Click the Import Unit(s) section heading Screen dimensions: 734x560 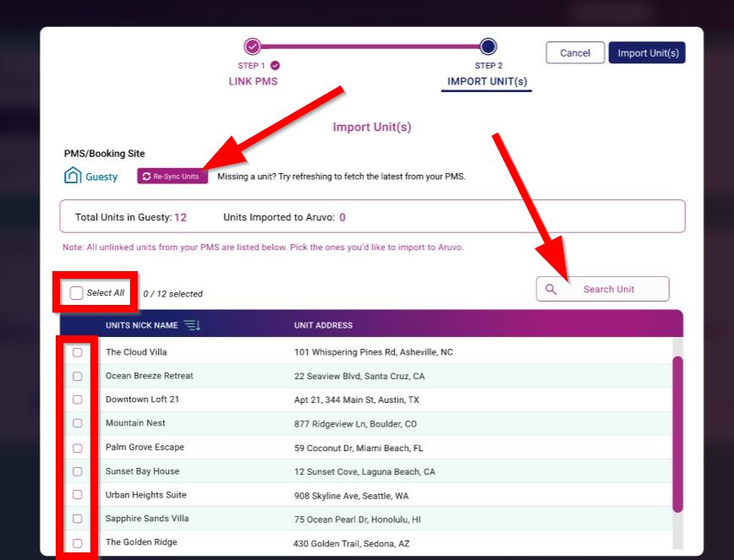coord(372,127)
